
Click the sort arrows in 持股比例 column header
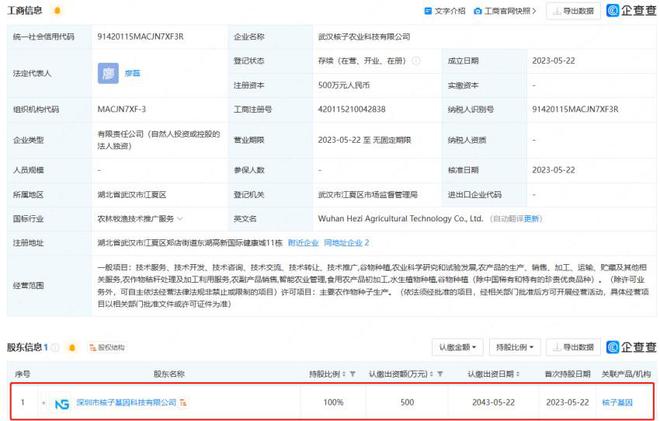[x=344, y=374]
